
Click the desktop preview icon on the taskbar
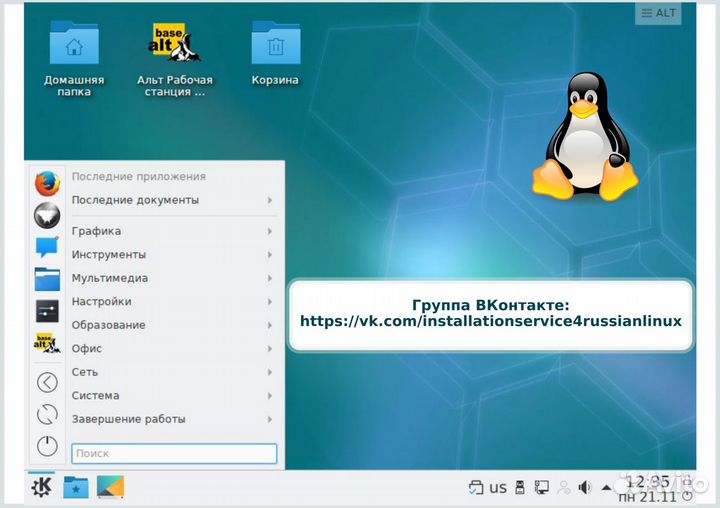110,487
